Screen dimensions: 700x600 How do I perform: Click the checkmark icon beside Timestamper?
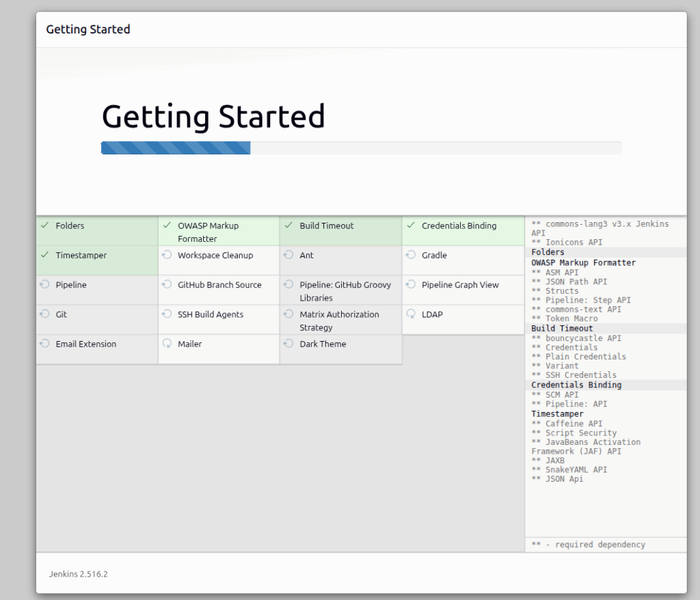pyautogui.click(x=43, y=255)
